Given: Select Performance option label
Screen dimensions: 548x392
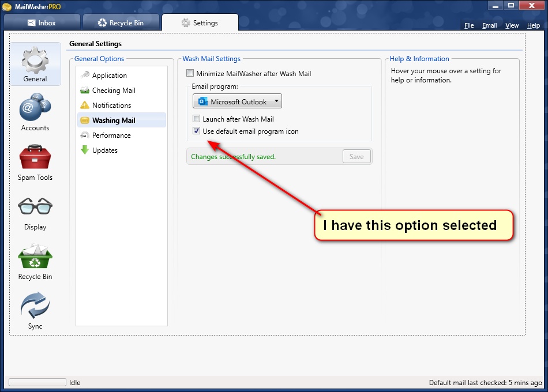Looking at the screenshot, I should point(111,135).
